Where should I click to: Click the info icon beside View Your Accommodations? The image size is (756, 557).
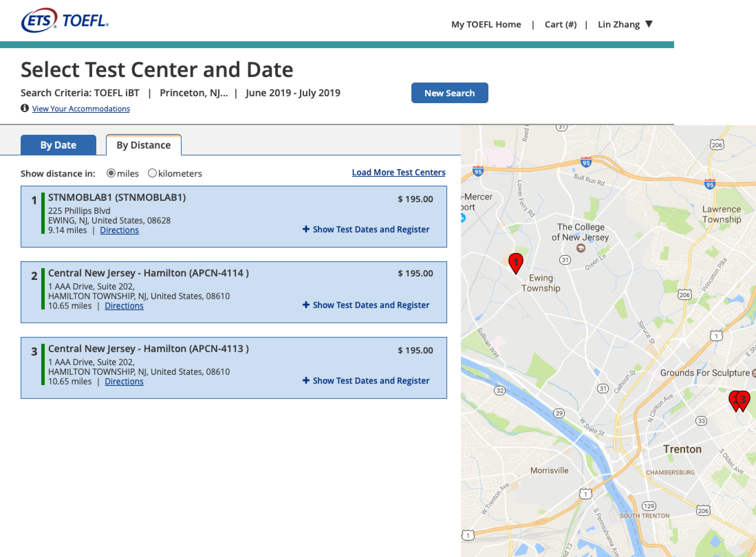pos(25,108)
